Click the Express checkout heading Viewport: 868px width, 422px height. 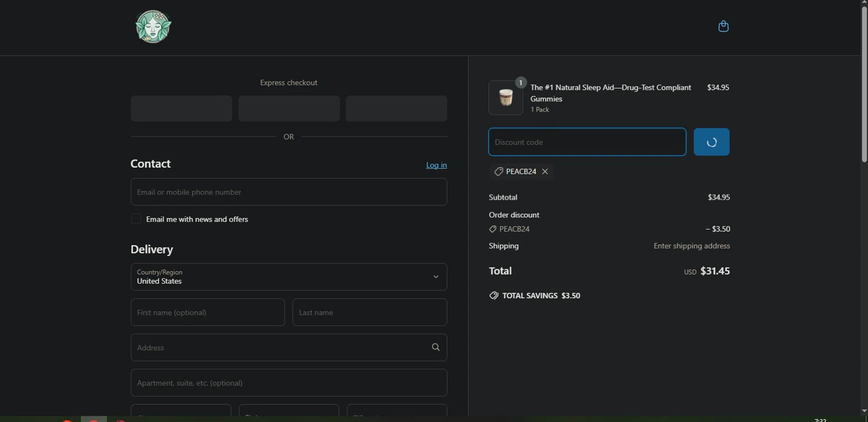(289, 83)
